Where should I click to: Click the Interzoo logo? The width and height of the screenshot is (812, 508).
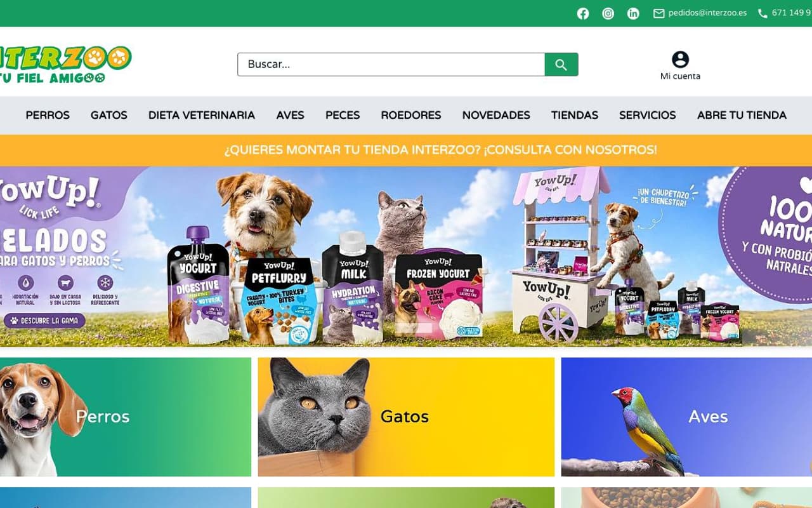click(x=65, y=65)
